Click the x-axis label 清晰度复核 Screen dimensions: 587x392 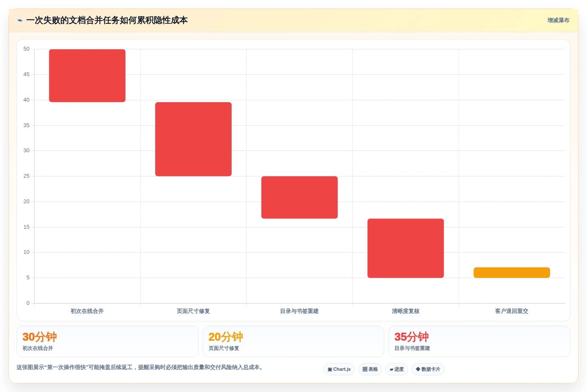coord(406,311)
